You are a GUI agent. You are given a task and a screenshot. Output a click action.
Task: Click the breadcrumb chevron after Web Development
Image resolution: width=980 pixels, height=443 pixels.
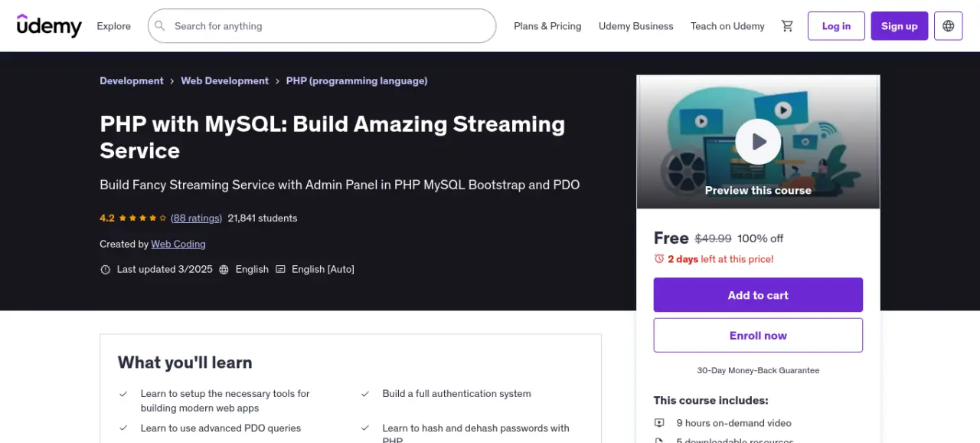(277, 81)
